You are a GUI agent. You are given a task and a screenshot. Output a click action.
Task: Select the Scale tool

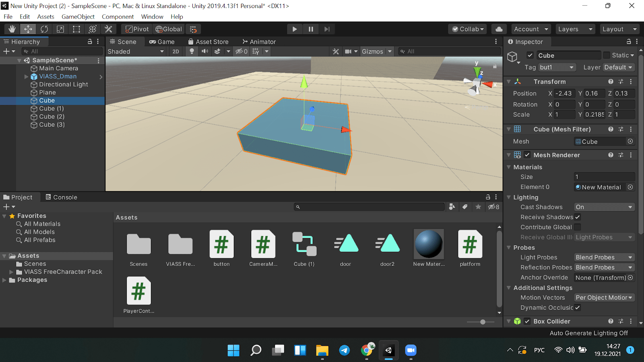[x=60, y=29]
